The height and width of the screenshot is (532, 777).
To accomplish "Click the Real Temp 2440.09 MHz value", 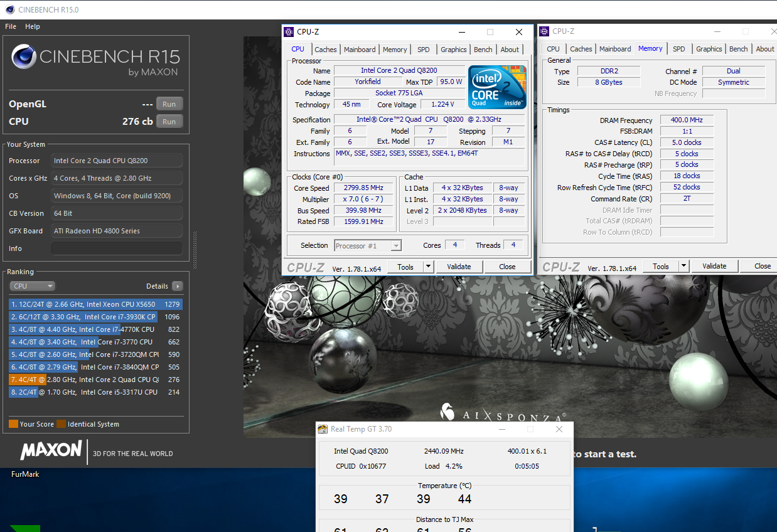I will point(444,451).
